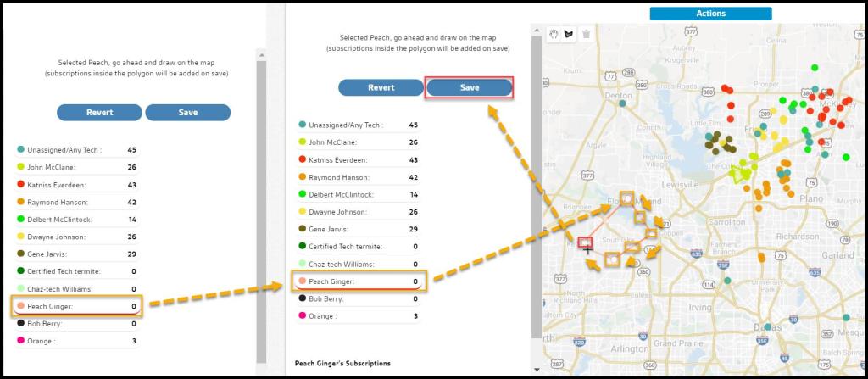868x379 pixels.
Task: Click the Revert button in the left panel
Action: [99, 113]
